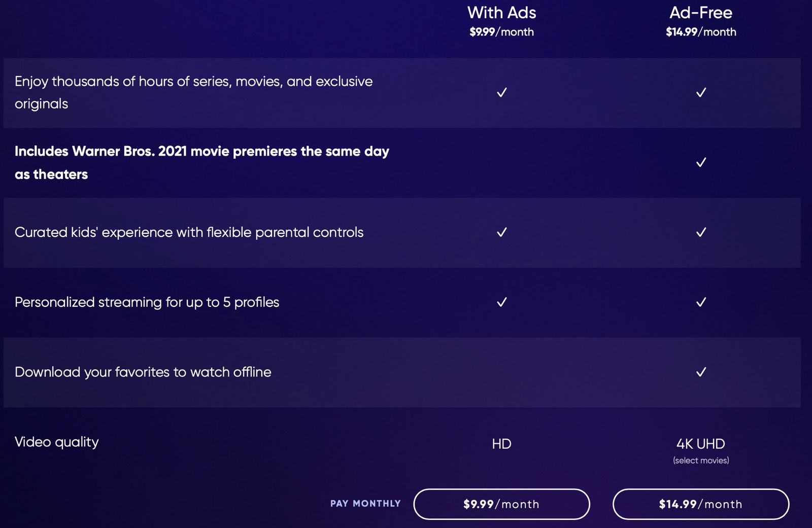Enable the kids' experience checkmark under With Ads
The image size is (812, 528).
pos(501,232)
